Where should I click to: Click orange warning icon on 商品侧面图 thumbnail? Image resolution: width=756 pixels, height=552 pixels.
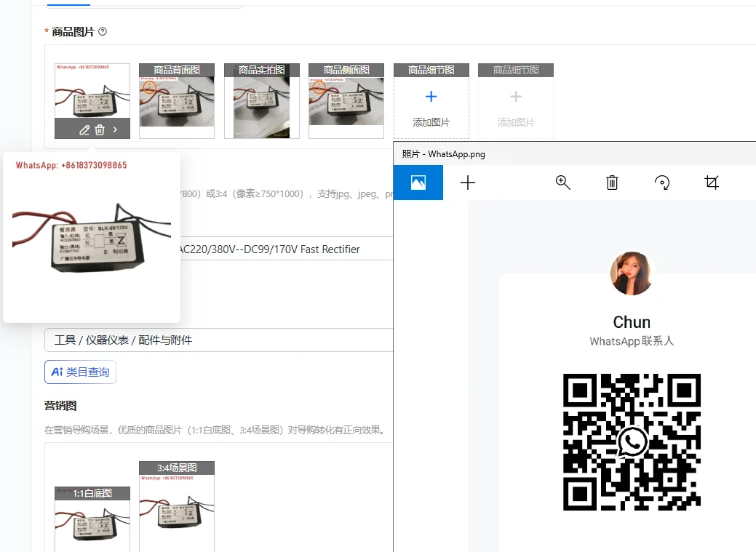coord(319,87)
